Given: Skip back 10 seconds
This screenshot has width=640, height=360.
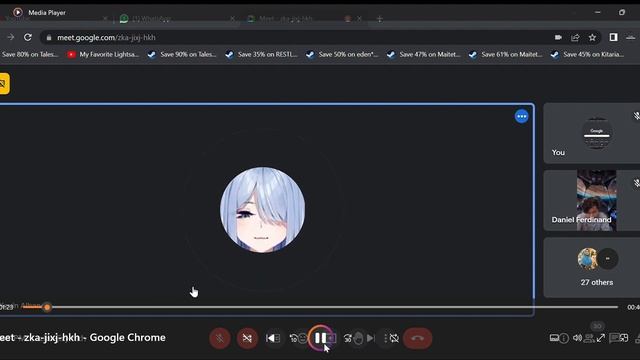Looking at the screenshot, I should [293, 338].
